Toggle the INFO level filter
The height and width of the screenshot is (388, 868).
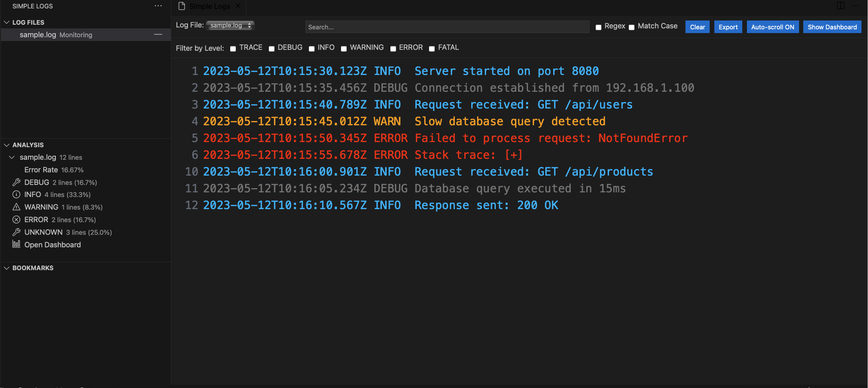click(312, 48)
